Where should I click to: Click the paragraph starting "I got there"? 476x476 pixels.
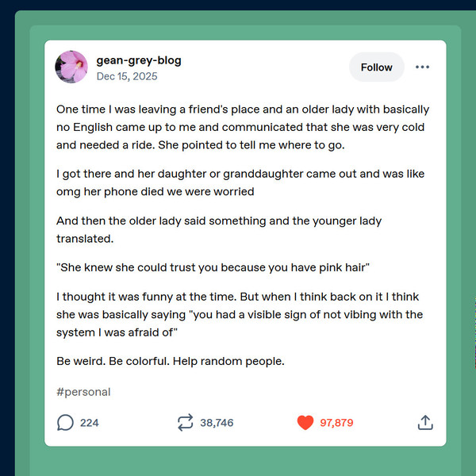click(x=243, y=182)
